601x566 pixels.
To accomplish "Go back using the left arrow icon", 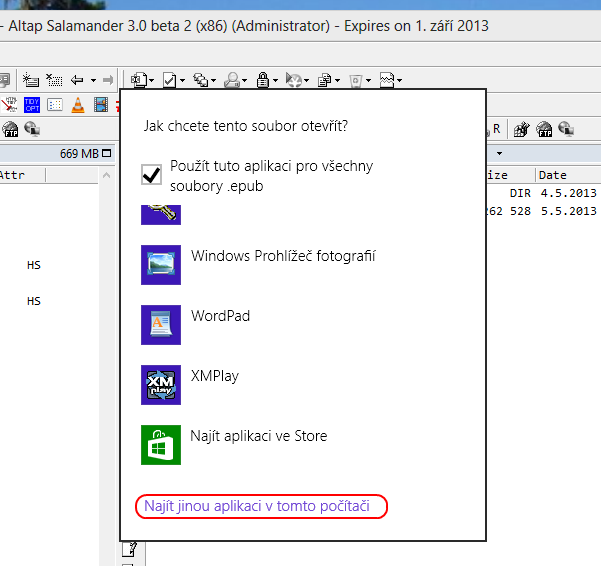I will click(77, 80).
